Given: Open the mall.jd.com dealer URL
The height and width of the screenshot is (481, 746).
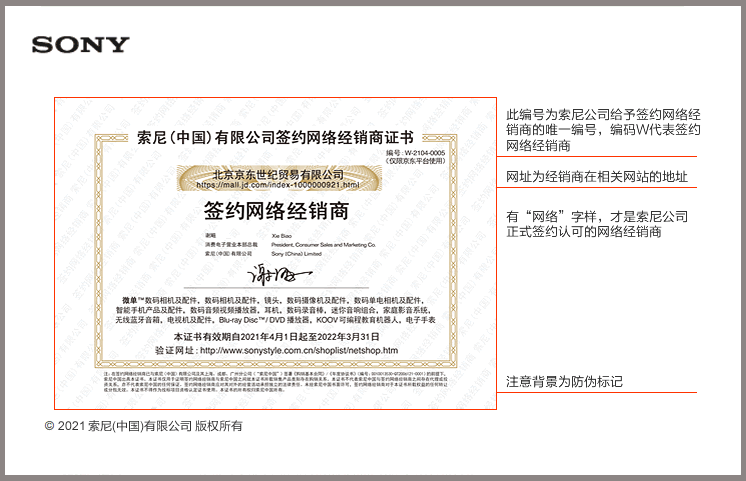Looking at the screenshot, I should [278, 185].
